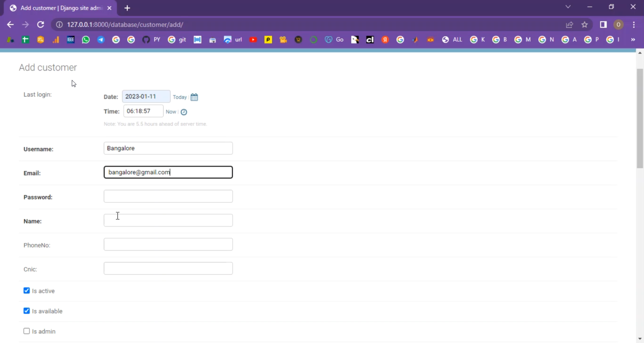Uncheck the Is active checkbox
Image resolution: width=644 pixels, height=343 pixels.
[x=27, y=291]
